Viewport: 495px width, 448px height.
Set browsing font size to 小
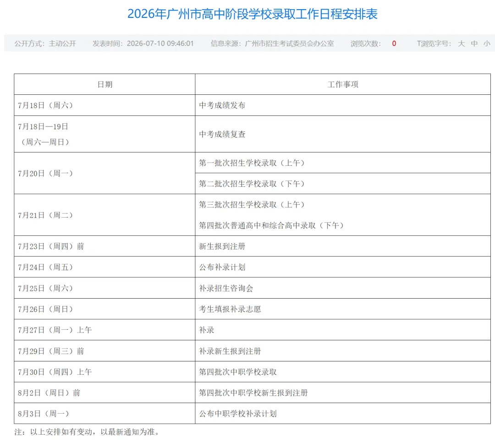(x=486, y=44)
